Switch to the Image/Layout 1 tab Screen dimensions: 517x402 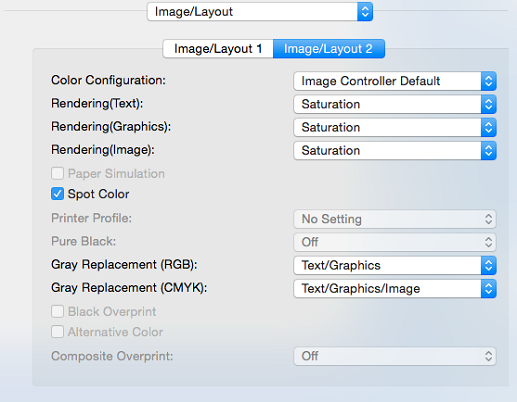tap(218, 49)
